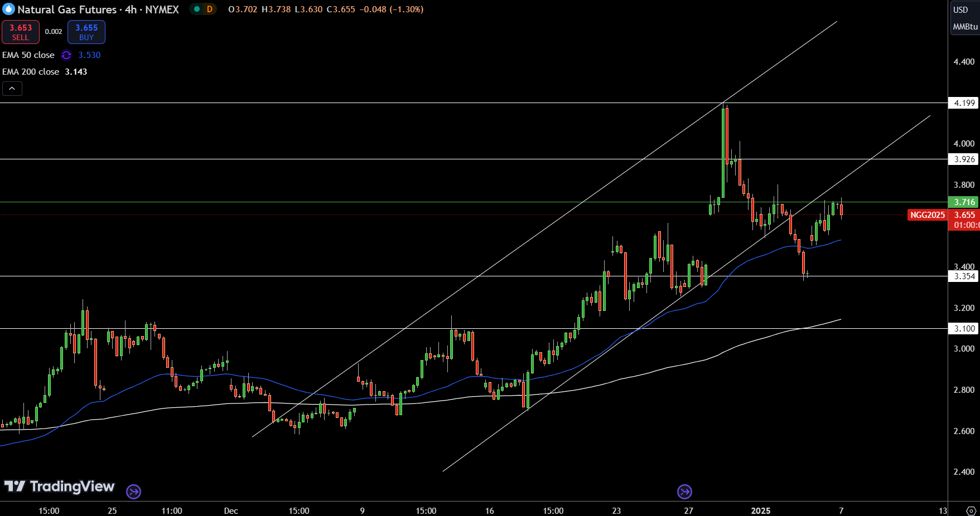The image size is (980, 516).
Task: Click the Natural Gas droplet symbol logo
Action: [x=8, y=9]
